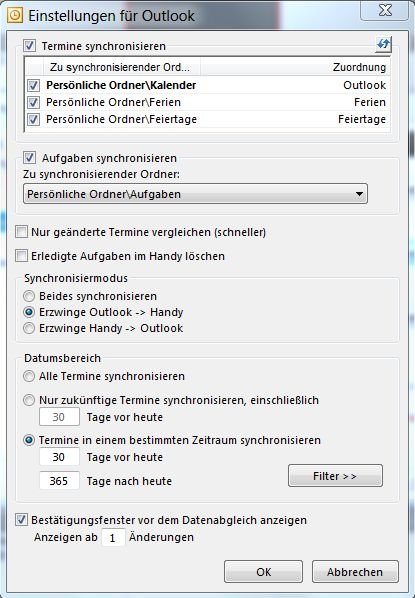Toggle Aufgaben synchronisieren checkbox
This screenshot has height=598, width=415.
(x=29, y=158)
